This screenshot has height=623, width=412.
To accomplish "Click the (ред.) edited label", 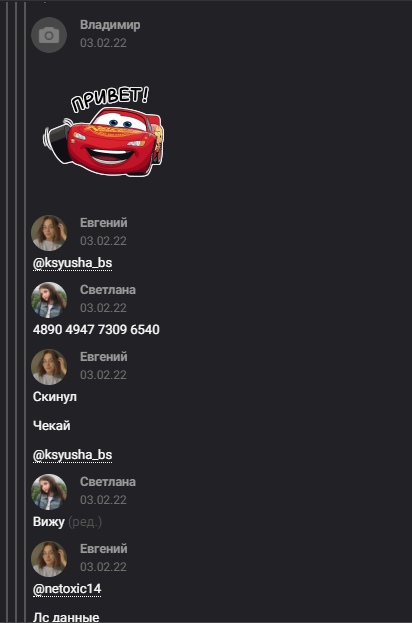I will [85, 522].
